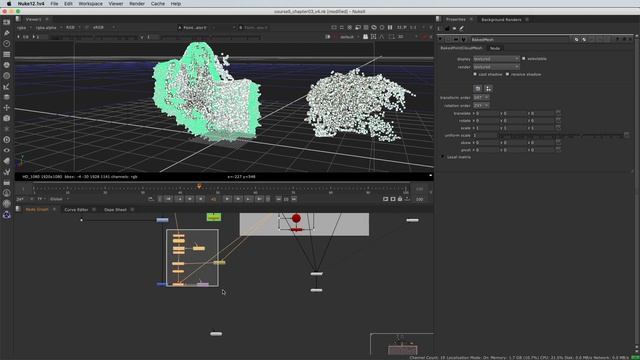Open the Image nodes toolbar menu
Screen dimensions: 640x360
[x=7, y=22]
